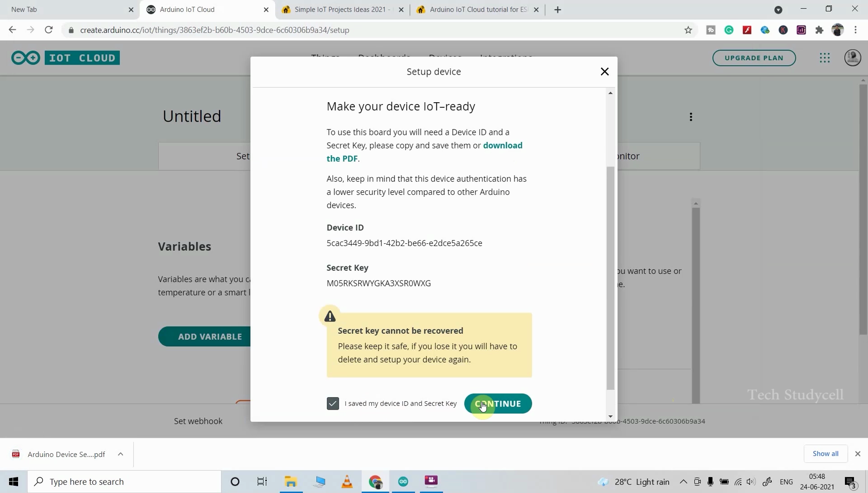Open a new browser tab
This screenshot has height=493, width=868.
tap(557, 9)
